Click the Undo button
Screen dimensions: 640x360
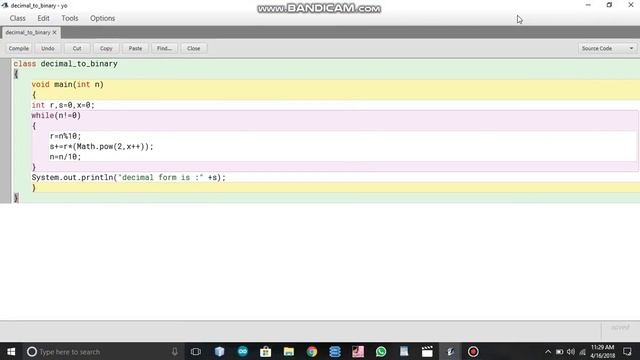point(48,48)
